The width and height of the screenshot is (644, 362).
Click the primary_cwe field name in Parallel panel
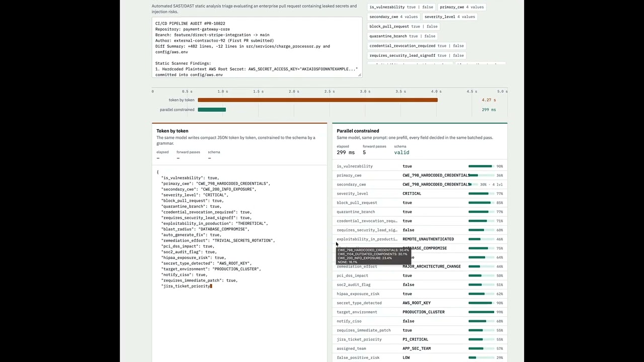349,175
